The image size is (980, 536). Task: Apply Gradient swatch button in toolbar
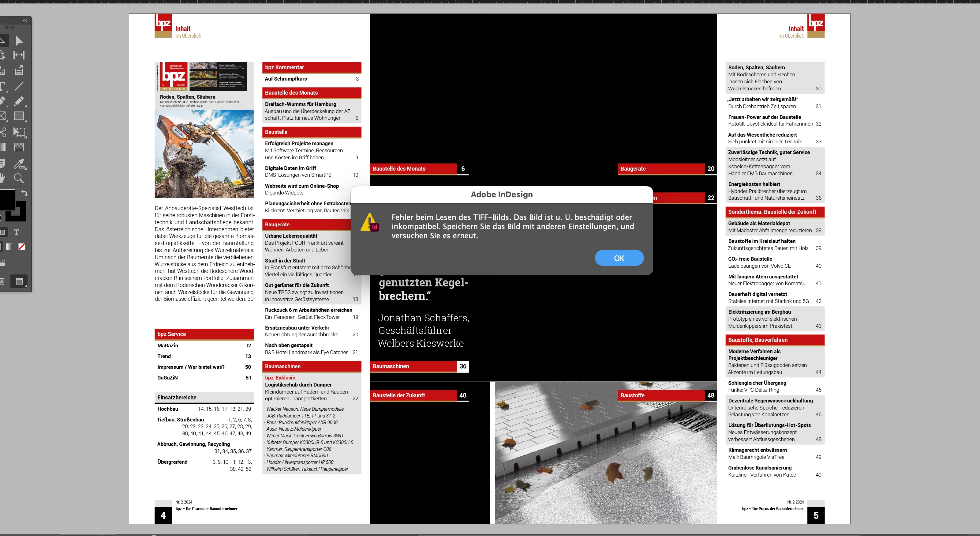pyautogui.click(x=9, y=247)
